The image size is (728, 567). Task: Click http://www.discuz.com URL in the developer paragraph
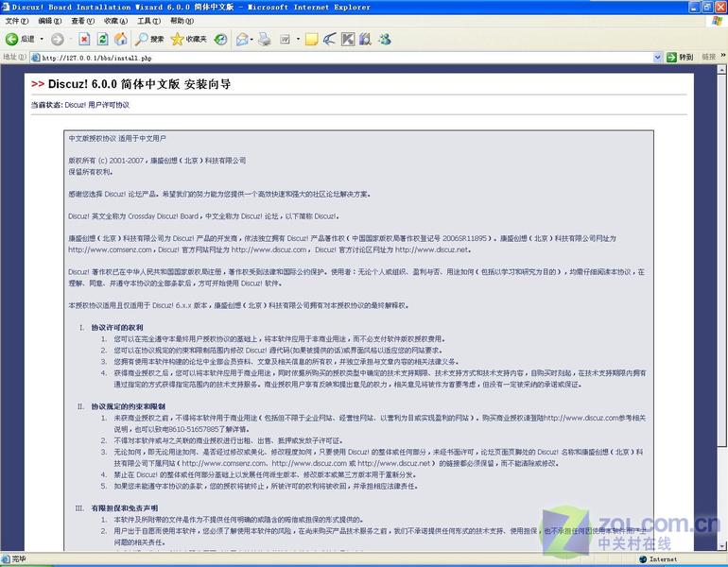tap(269, 249)
